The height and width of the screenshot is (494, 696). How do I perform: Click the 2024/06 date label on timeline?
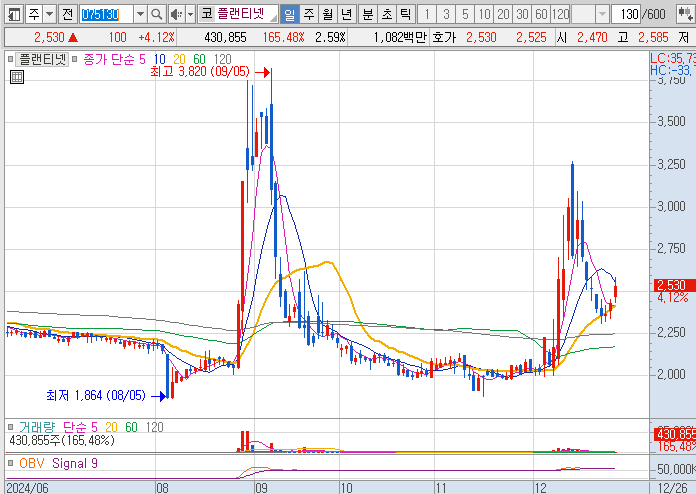pos(28,488)
